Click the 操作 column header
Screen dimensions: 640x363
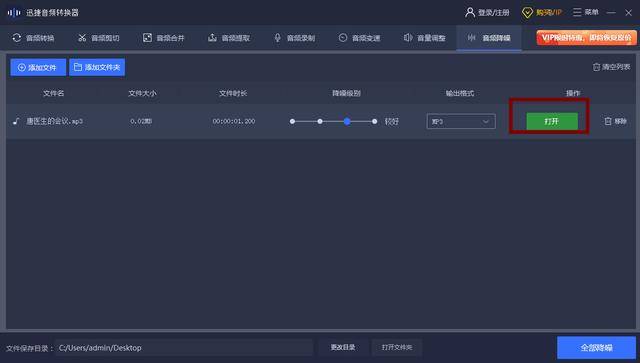(x=573, y=93)
